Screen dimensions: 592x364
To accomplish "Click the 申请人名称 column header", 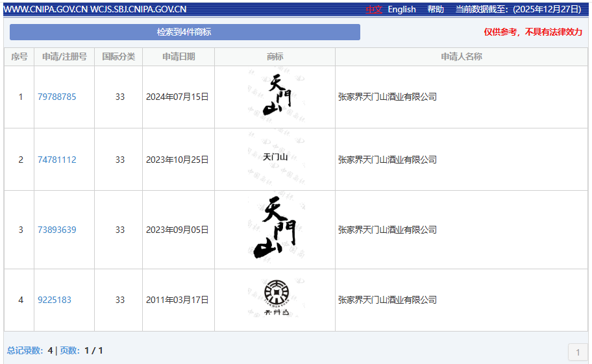I will point(462,56).
